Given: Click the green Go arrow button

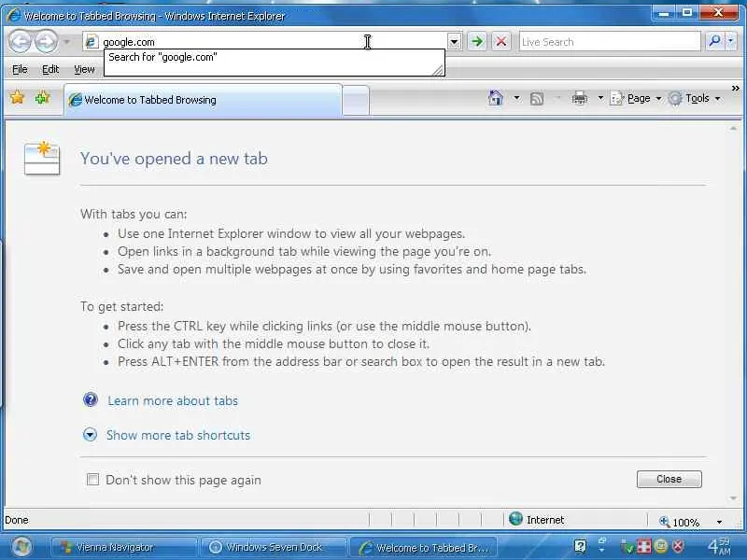Looking at the screenshot, I should pyautogui.click(x=477, y=41).
